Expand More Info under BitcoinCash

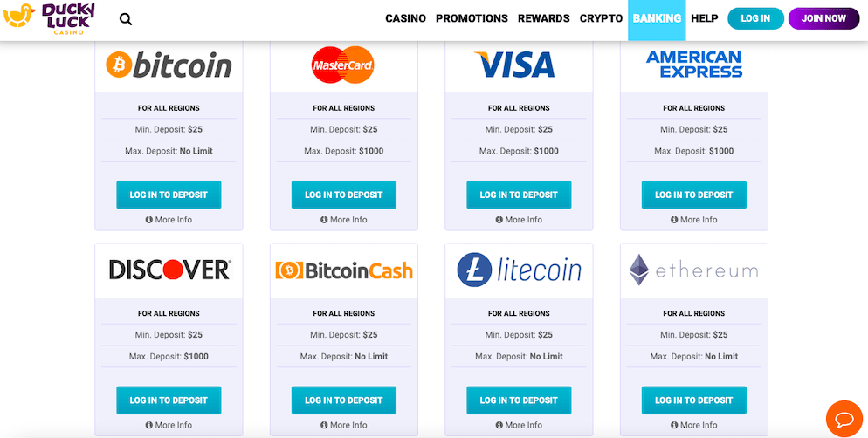[344, 425]
